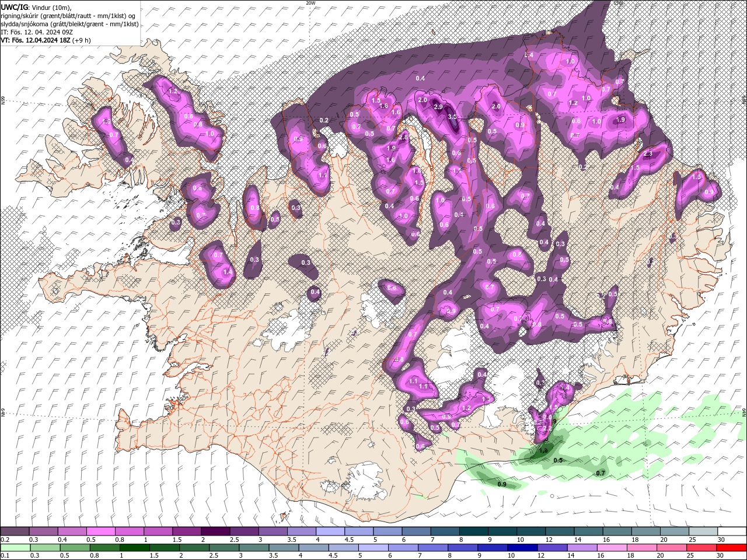Click the white snow swatch right of 30
The width and height of the screenshot is (747, 560).
(x=732, y=531)
